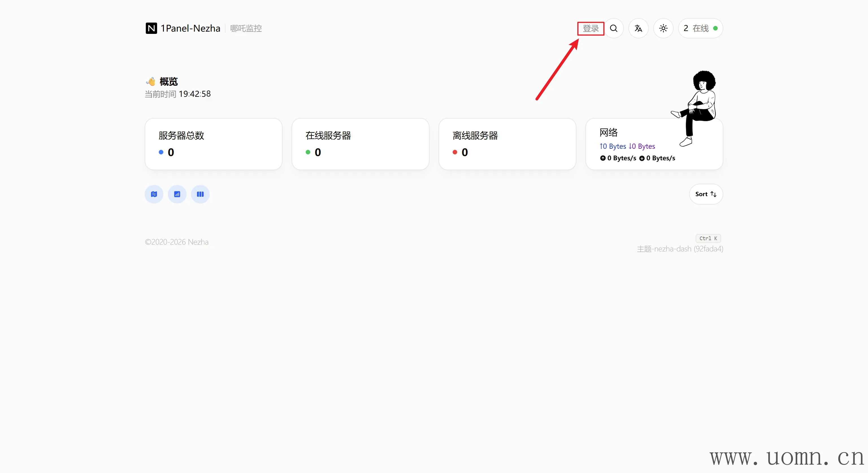Image resolution: width=868 pixels, height=473 pixels.
Task: Click the 2 在线 online indicator
Action: point(700,28)
